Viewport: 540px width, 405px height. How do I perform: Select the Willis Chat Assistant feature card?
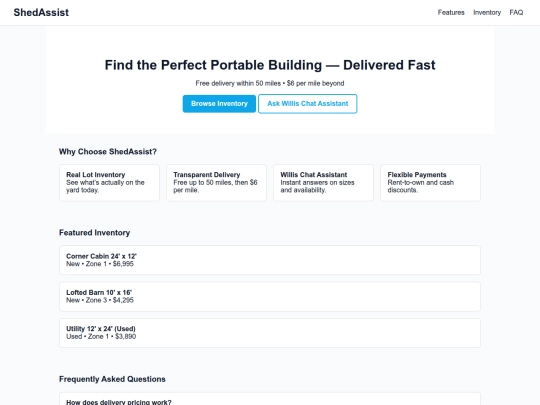pos(323,183)
